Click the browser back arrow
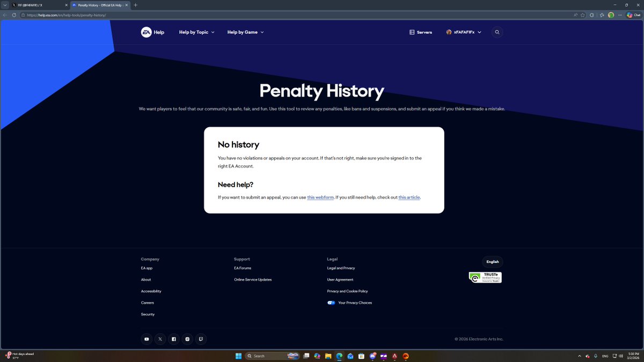The image size is (644, 362). [5, 15]
